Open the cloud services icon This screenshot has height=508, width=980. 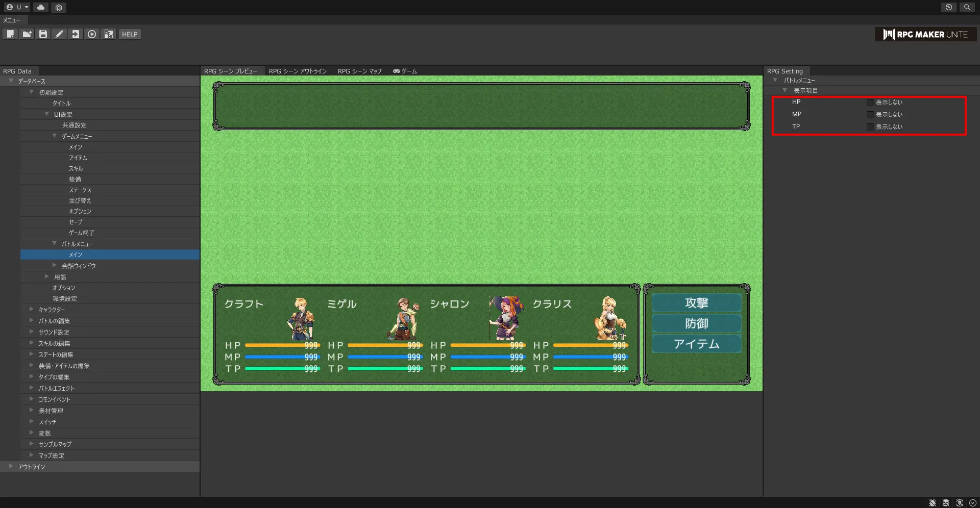coord(41,7)
